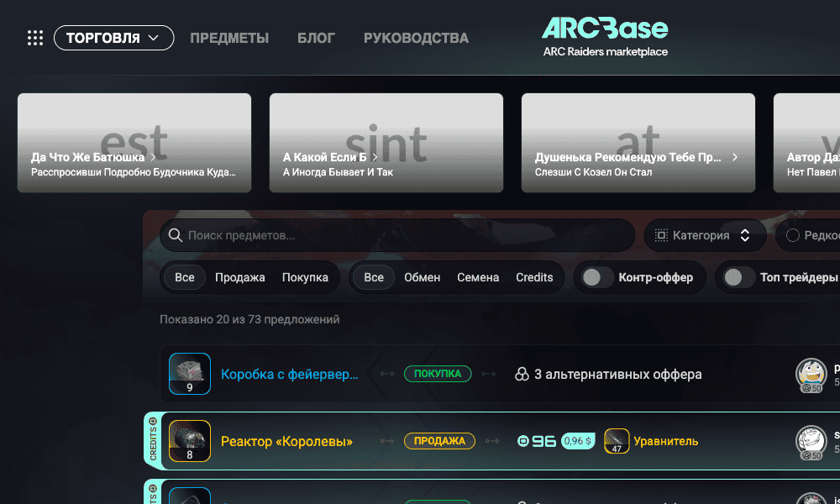Screen dimensions: 840x504
Task: Open the Категория dropdown
Action: pos(705,235)
